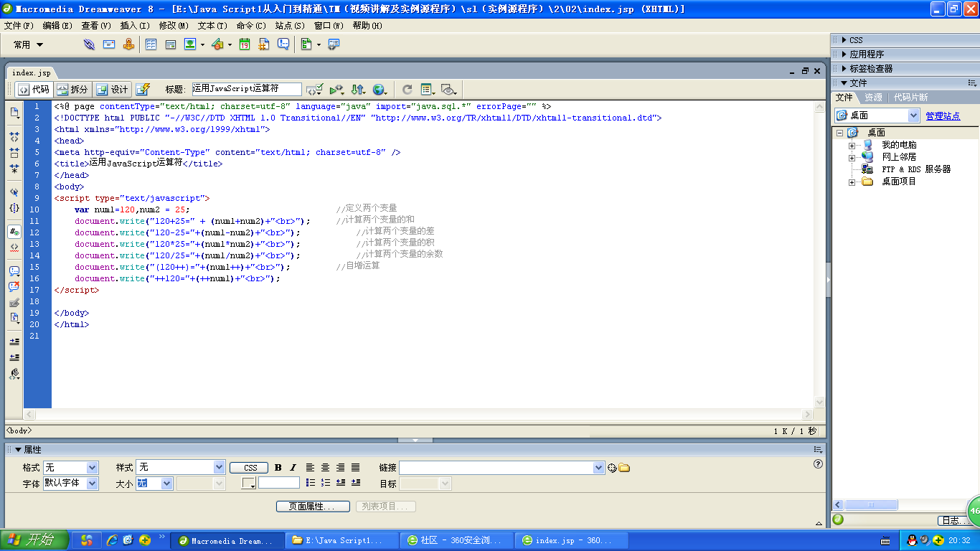This screenshot has height=551, width=980.
Task: Collapse the 属性 Properties panel
Action: (x=18, y=450)
